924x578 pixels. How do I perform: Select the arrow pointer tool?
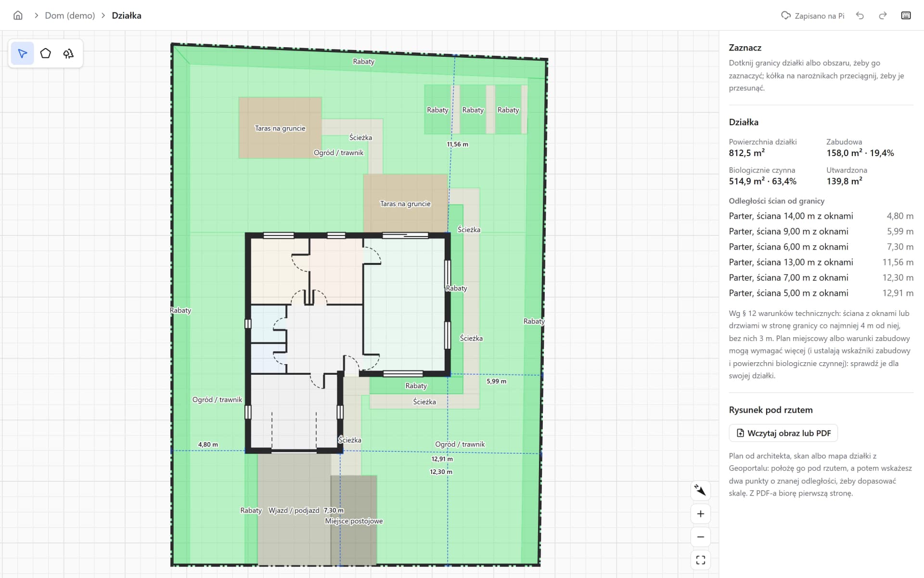coord(23,53)
